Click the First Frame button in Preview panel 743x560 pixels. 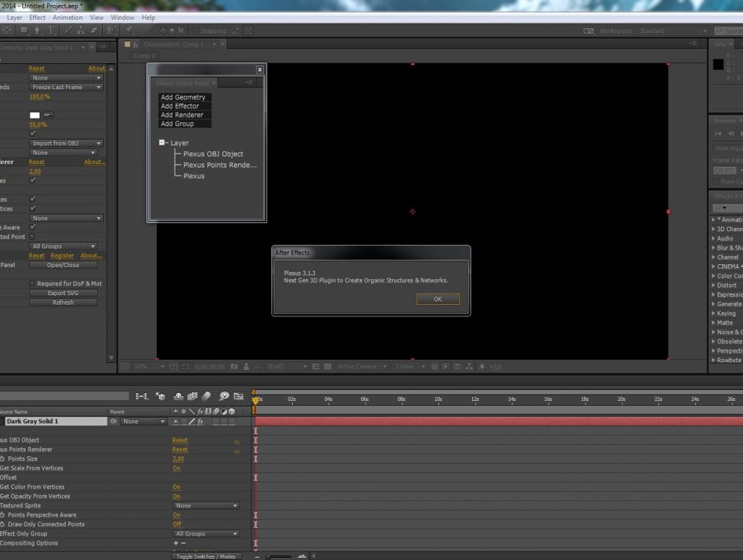(x=719, y=134)
